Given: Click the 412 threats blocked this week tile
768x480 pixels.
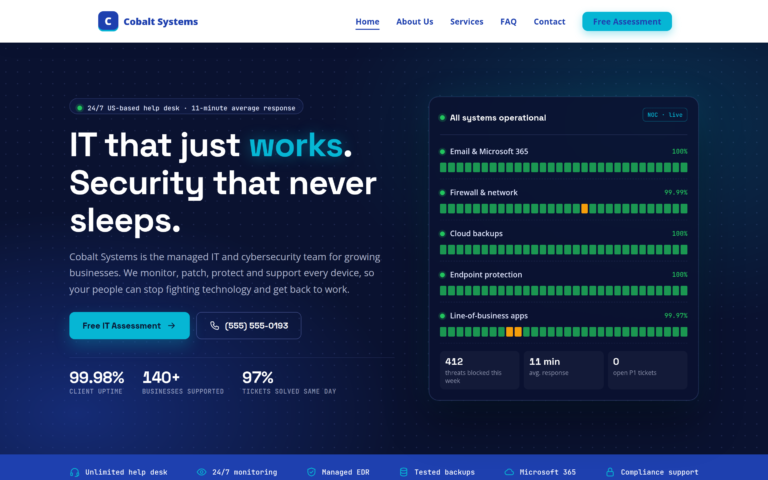Looking at the screenshot, I should 480,370.
